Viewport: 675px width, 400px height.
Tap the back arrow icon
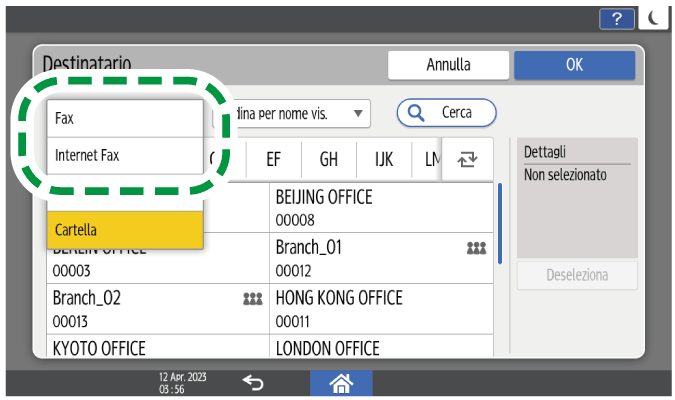coord(253,382)
